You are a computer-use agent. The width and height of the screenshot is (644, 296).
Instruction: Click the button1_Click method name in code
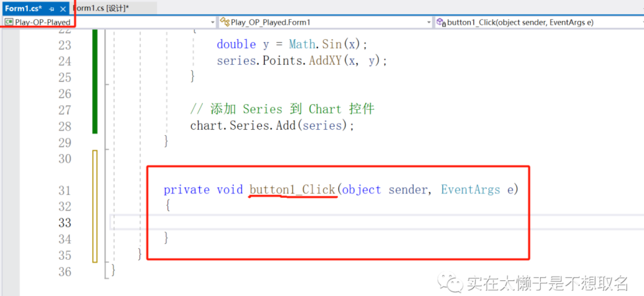[x=292, y=190]
